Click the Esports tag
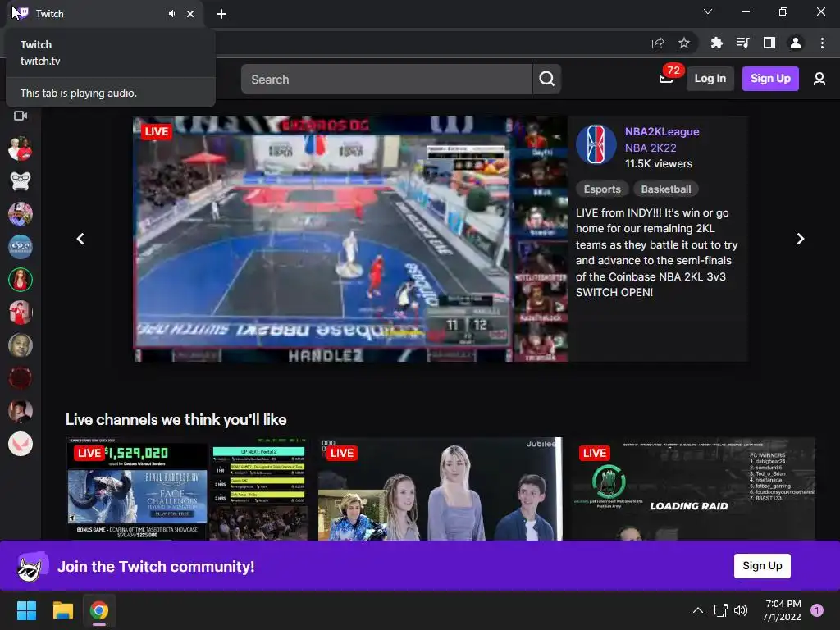This screenshot has height=630, width=840. click(601, 189)
